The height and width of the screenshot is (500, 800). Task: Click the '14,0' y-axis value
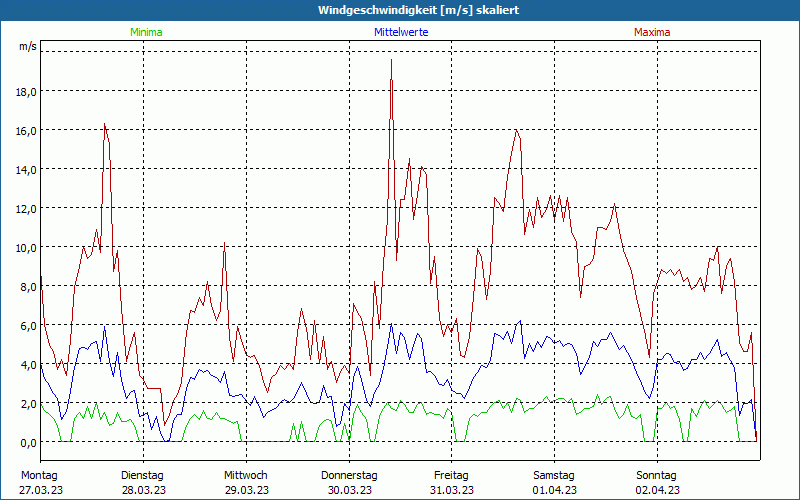click(27, 170)
